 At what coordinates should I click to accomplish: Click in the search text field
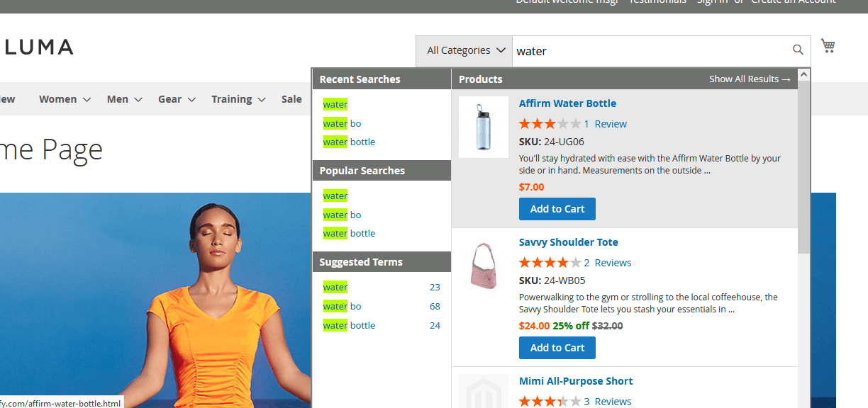click(x=649, y=51)
